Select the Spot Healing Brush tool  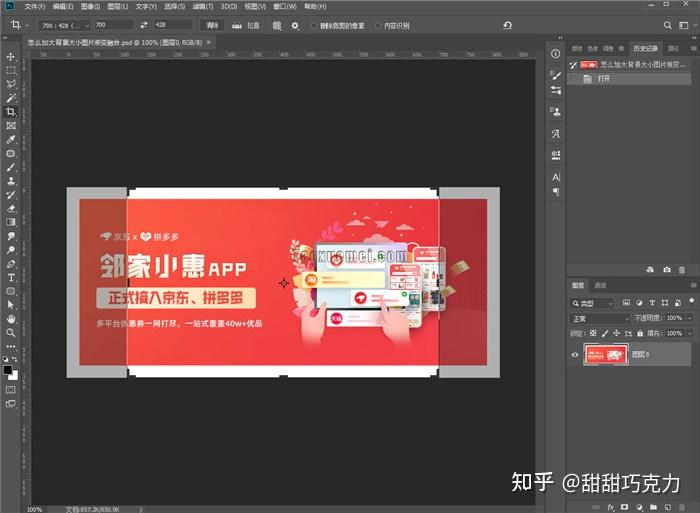click(x=11, y=154)
